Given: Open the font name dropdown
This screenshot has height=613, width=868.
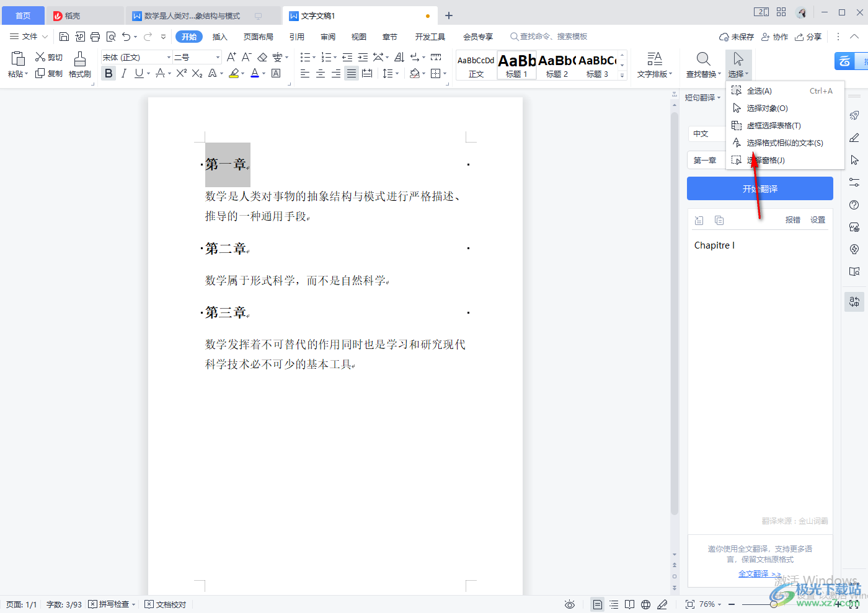Looking at the screenshot, I should click(169, 57).
